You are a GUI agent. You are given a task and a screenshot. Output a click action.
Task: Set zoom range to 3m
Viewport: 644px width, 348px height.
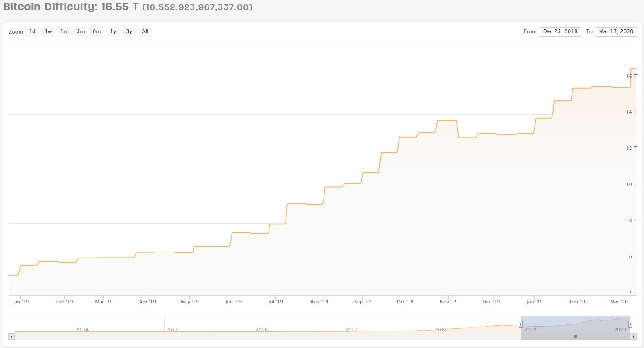pos(81,31)
